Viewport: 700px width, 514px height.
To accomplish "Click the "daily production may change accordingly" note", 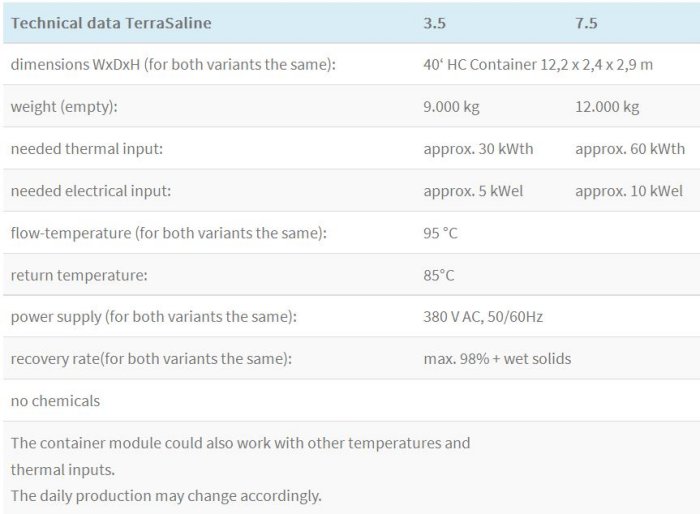I will coord(166,495).
